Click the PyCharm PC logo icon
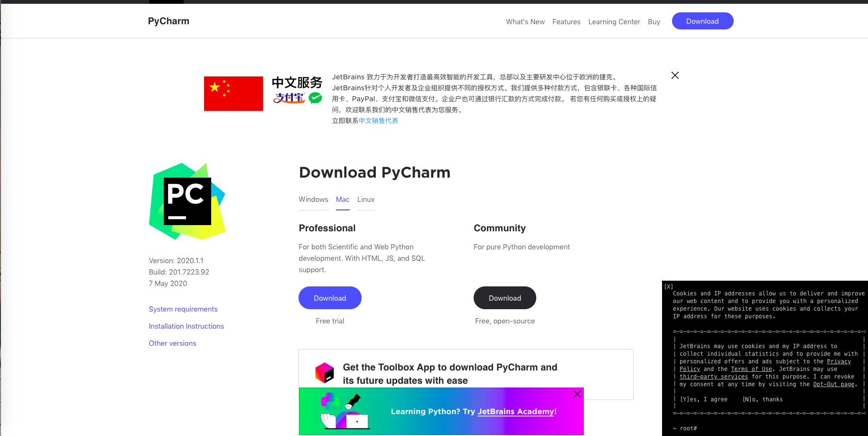Image resolution: width=868 pixels, height=436 pixels. 187,201
